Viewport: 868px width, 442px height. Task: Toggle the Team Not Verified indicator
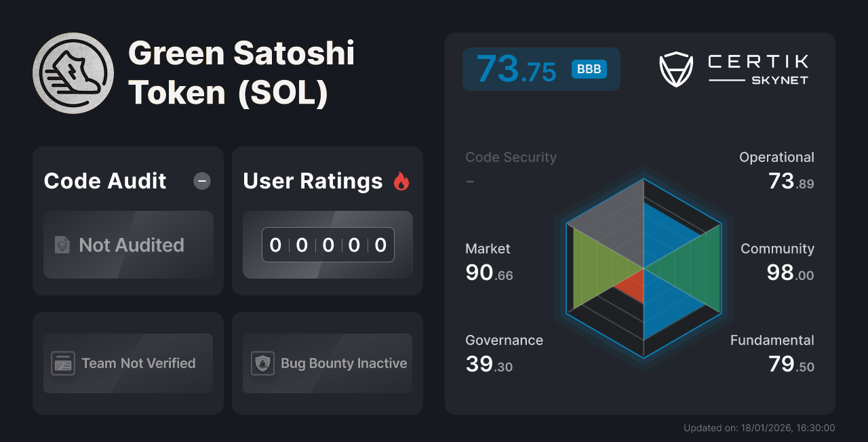click(x=127, y=363)
